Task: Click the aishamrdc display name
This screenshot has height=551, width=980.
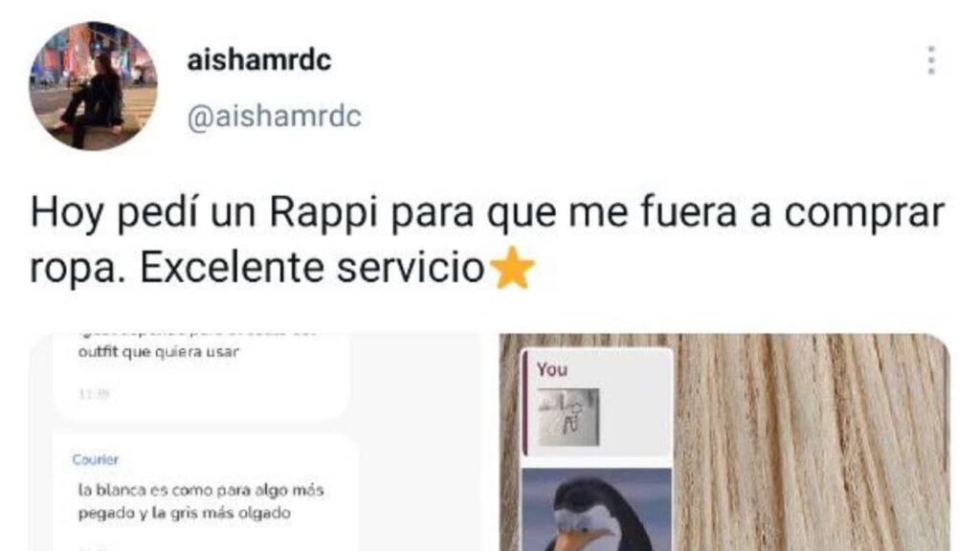Action: (258, 60)
